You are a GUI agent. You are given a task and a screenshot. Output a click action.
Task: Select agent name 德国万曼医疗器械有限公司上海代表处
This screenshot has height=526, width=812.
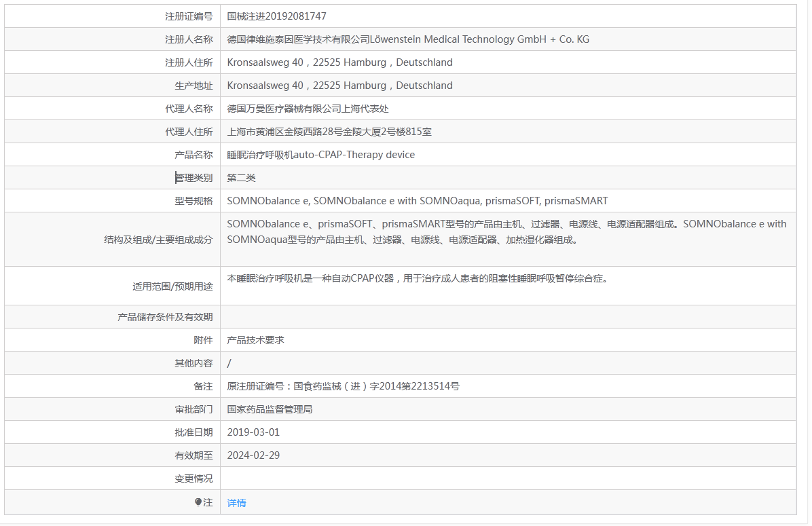[x=308, y=109]
